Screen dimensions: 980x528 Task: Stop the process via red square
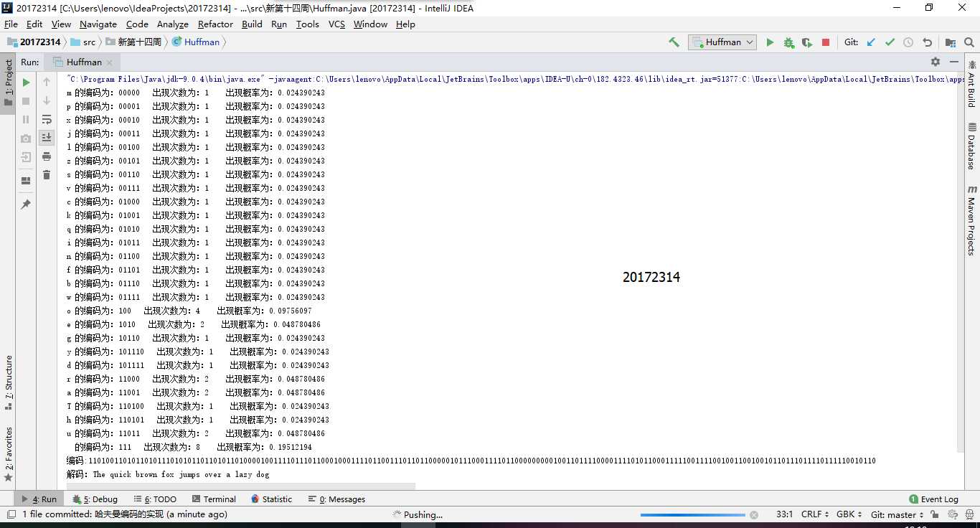click(826, 42)
